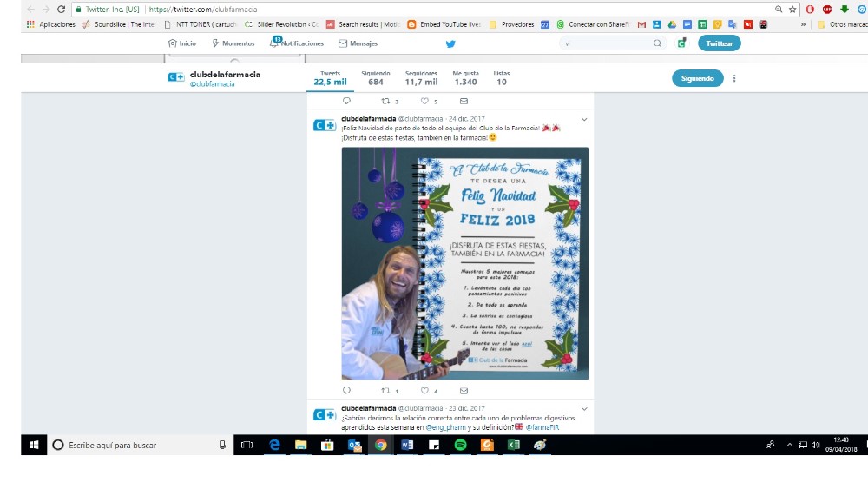
Task: Select the Tweets 22,5 mil tab
Action: click(330, 79)
